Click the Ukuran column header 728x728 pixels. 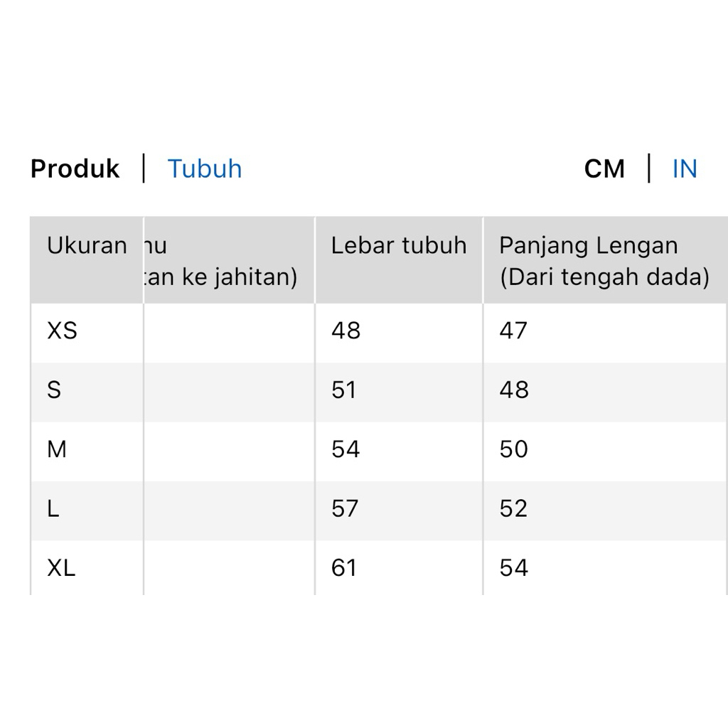click(x=86, y=246)
